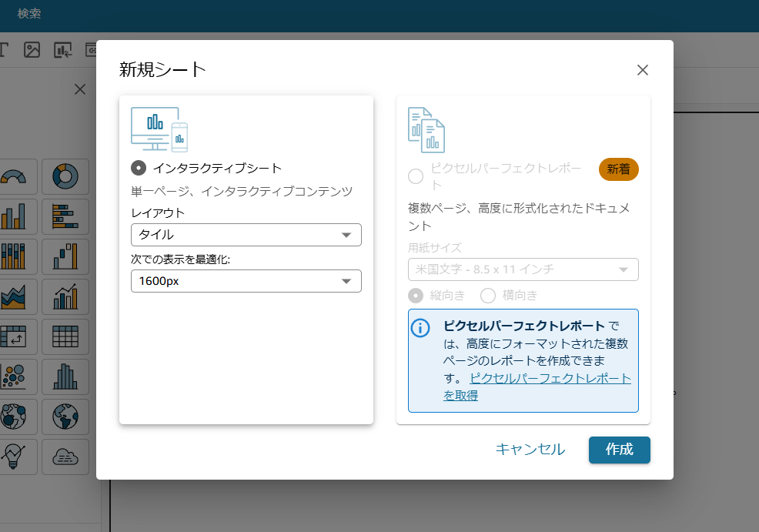Choose 横向き orientation radio button
This screenshot has width=759, height=532.
pyautogui.click(x=488, y=296)
